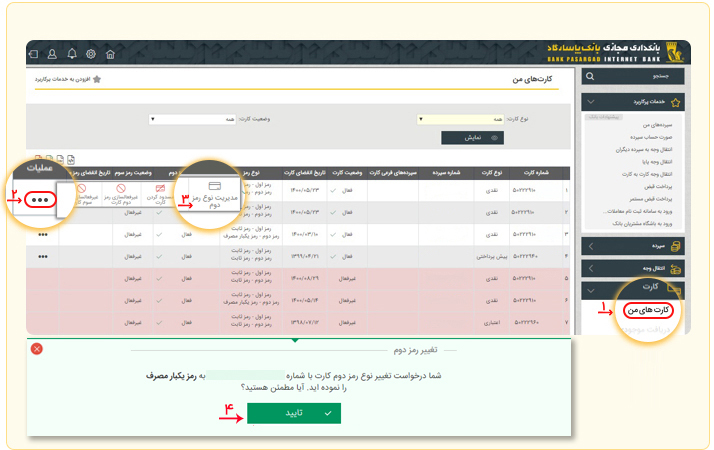The image size is (714, 450).
Task: Click the اعتباری card type cell
Action: coord(492,322)
